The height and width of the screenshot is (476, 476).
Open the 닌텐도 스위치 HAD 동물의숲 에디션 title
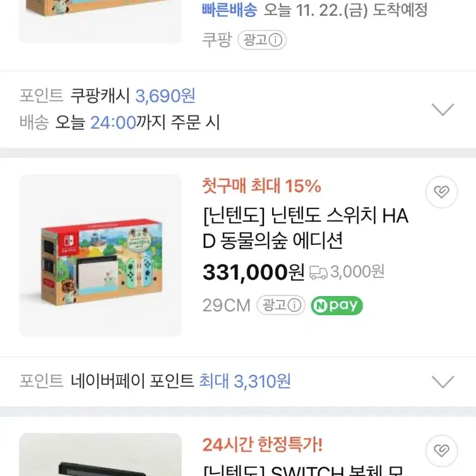306,228
